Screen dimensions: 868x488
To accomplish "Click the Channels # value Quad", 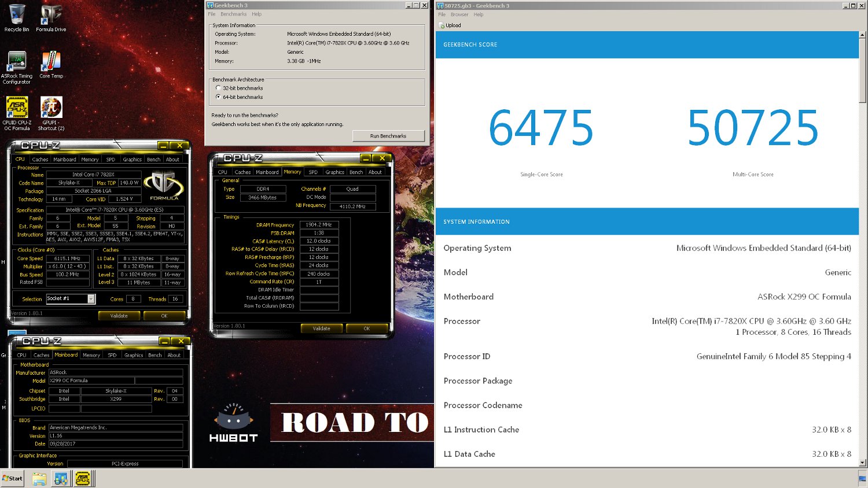I will pos(352,189).
